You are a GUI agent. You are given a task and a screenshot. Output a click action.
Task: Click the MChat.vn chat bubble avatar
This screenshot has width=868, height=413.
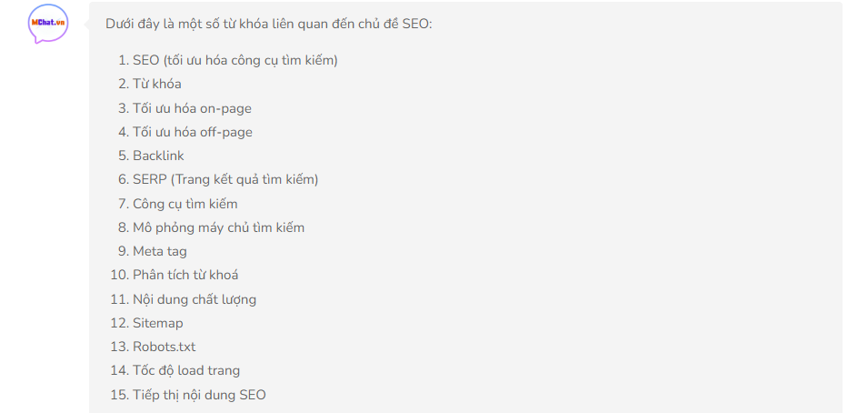(48, 24)
